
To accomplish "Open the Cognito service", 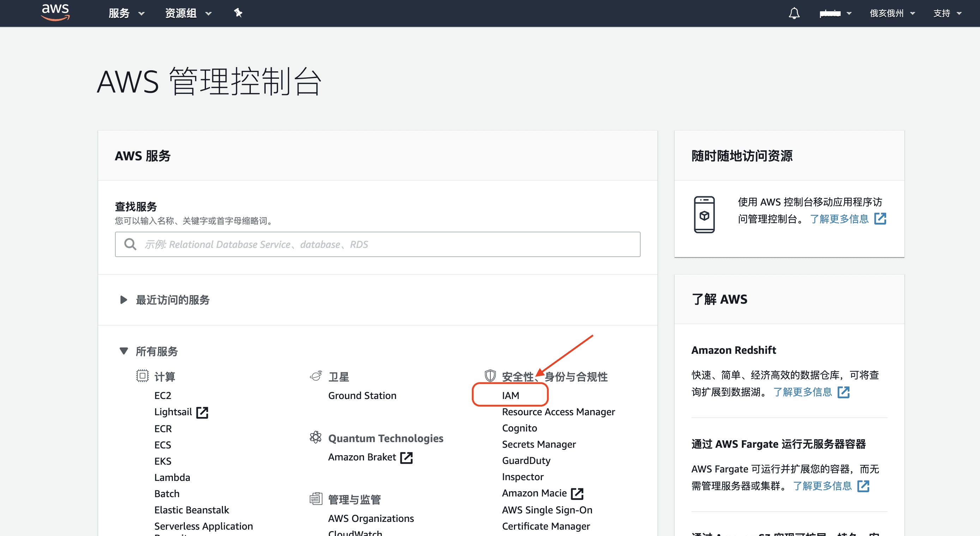I will (x=519, y=428).
